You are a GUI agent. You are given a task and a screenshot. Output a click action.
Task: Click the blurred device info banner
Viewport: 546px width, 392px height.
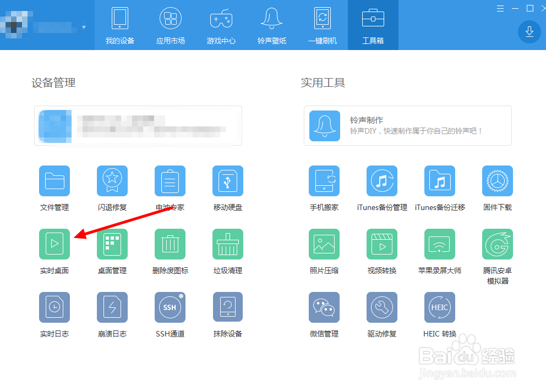(x=138, y=125)
